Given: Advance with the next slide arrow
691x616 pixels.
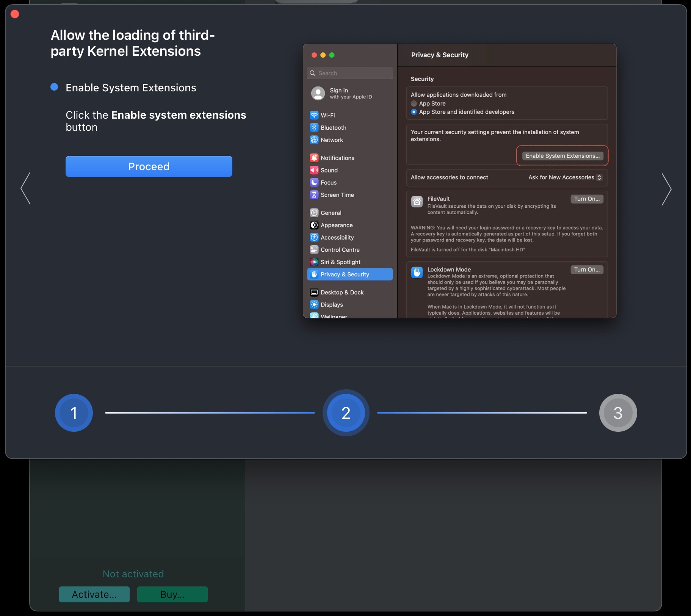Looking at the screenshot, I should coord(666,189).
